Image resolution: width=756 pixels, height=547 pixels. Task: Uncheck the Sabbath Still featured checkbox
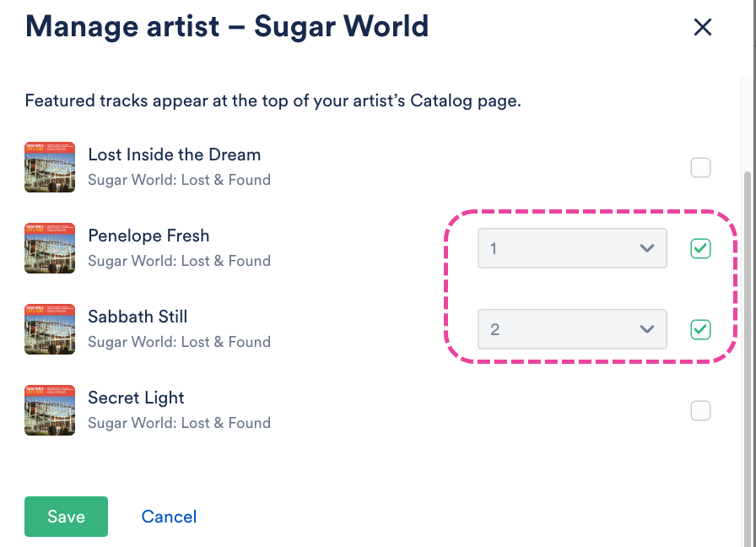point(700,329)
